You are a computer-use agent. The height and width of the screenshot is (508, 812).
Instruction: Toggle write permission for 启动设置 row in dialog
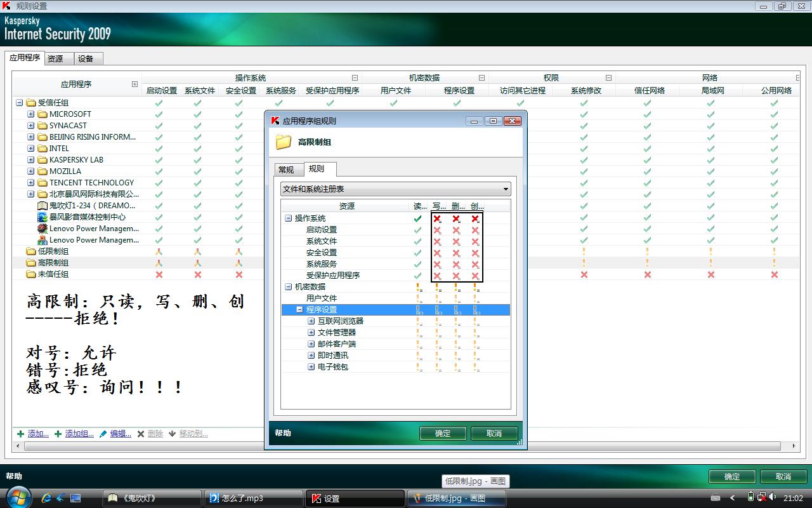(x=437, y=230)
